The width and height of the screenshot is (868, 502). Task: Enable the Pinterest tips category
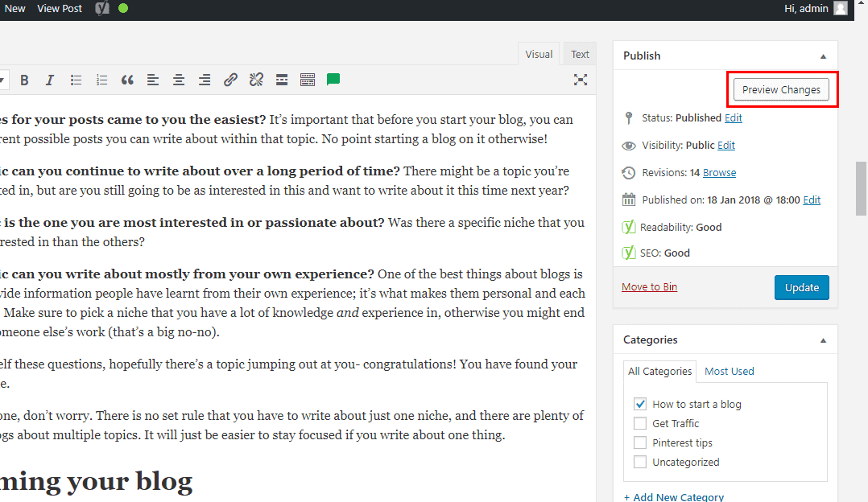click(640, 442)
